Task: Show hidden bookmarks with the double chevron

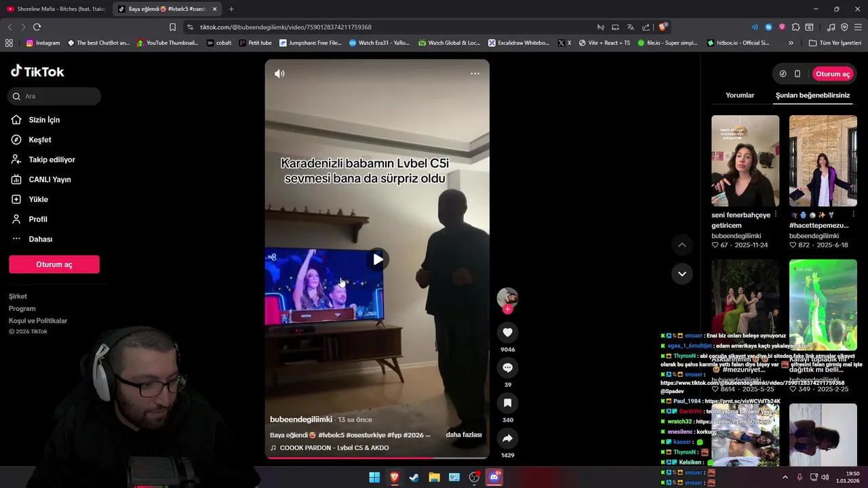Action: [x=791, y=43]
